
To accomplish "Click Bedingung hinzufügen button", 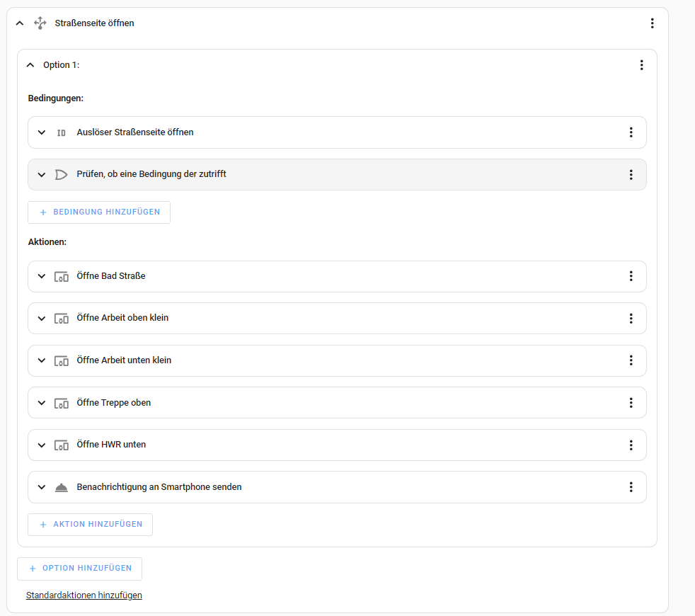I will coord(99,212).
